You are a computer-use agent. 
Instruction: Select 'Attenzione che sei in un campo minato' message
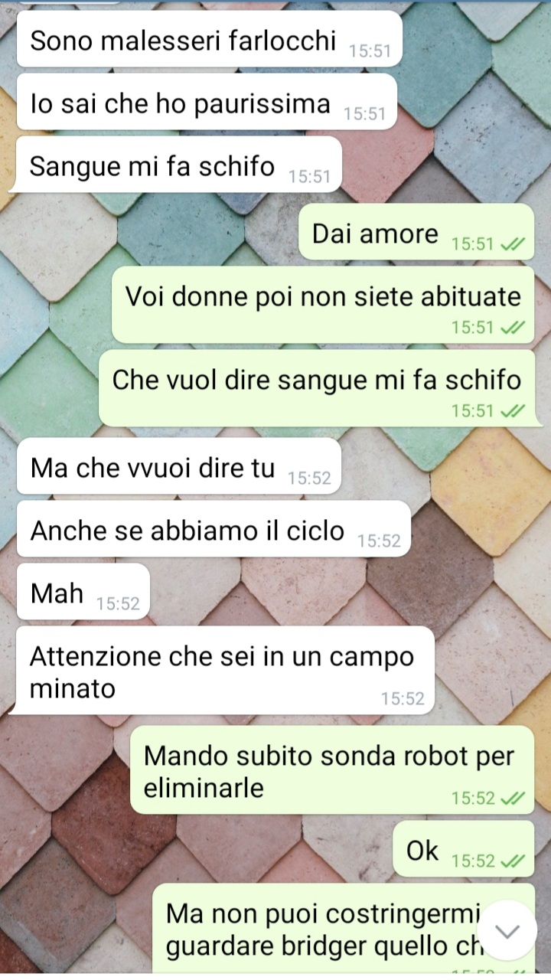[x=222, y=671]
